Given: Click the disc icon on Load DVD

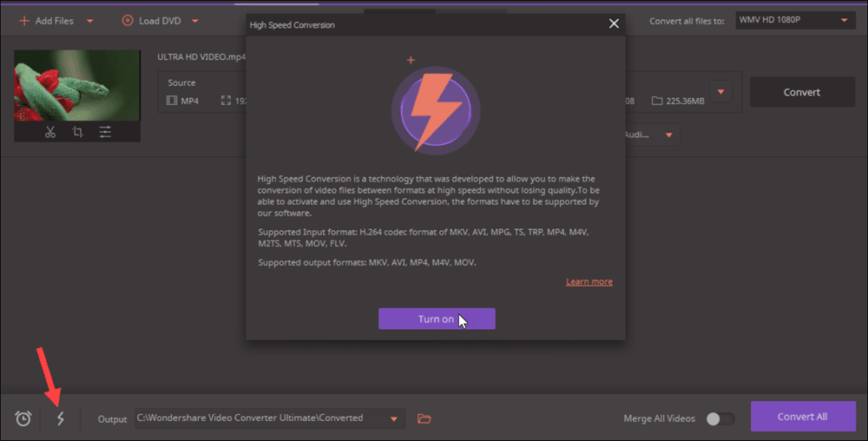Looking at the screenshot, I should [x=128, y=21].
